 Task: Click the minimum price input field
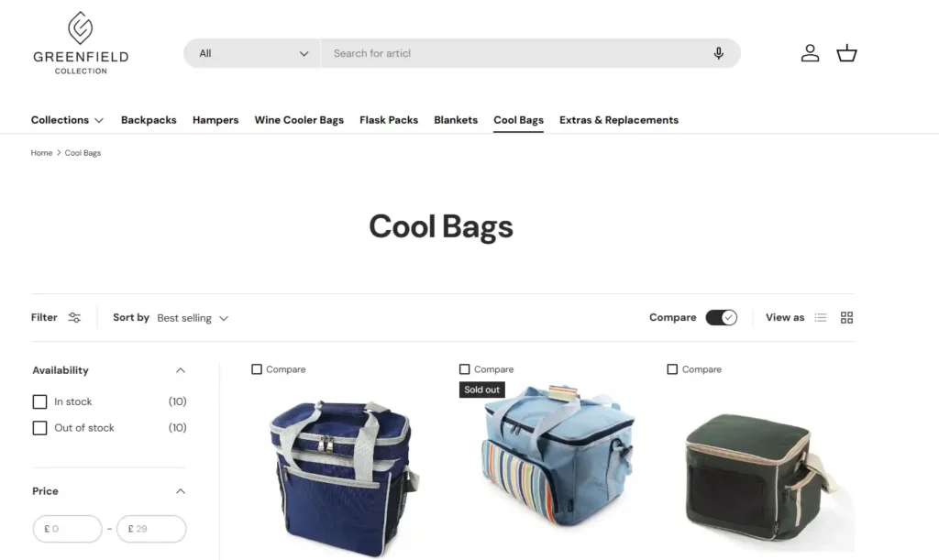(68, 529)
